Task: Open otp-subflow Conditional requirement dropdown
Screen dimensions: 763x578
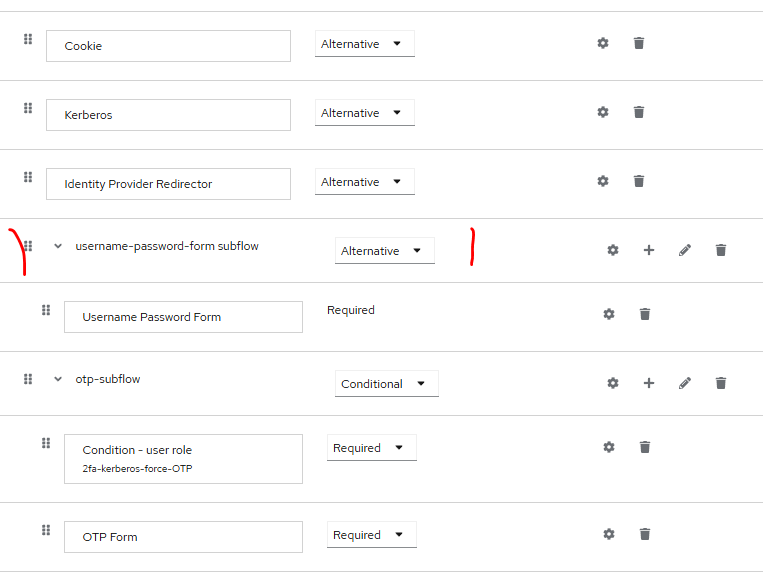Action: [386, 384]
